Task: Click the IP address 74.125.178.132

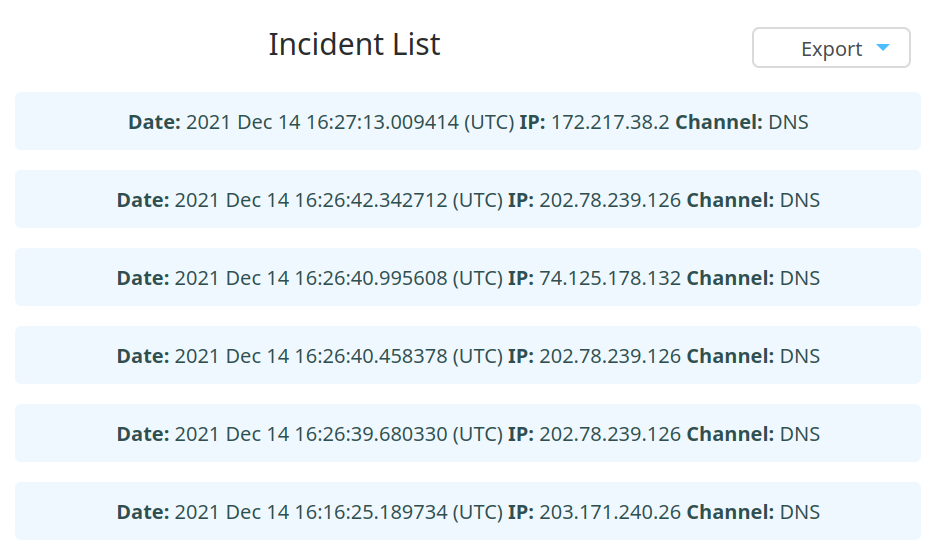Action: [610, 278]
